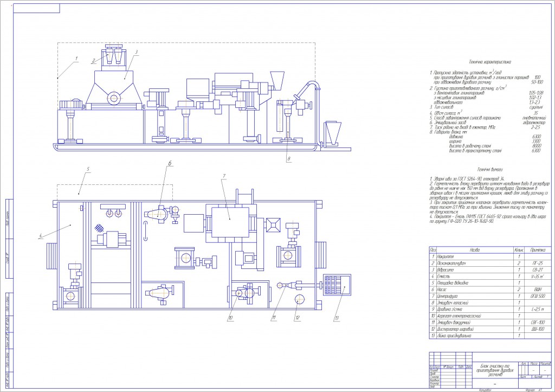
Task: Click callout number 13 below plan view
Action: pos(336,318)
